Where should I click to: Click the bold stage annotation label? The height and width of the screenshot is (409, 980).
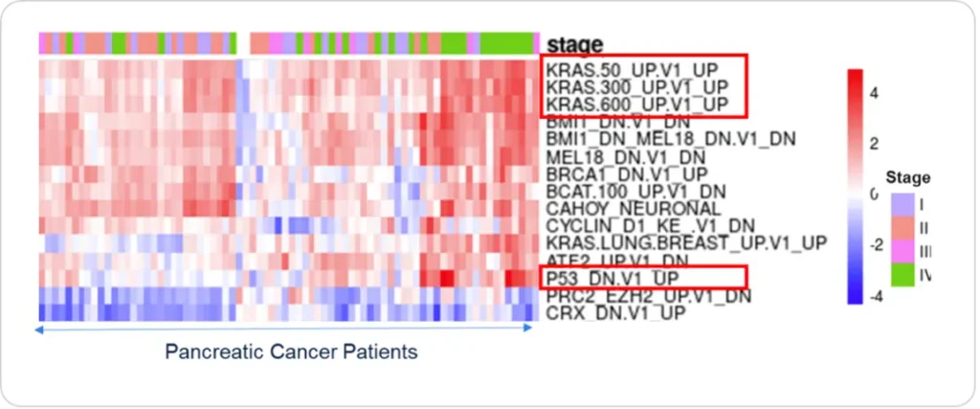point(574,44)
